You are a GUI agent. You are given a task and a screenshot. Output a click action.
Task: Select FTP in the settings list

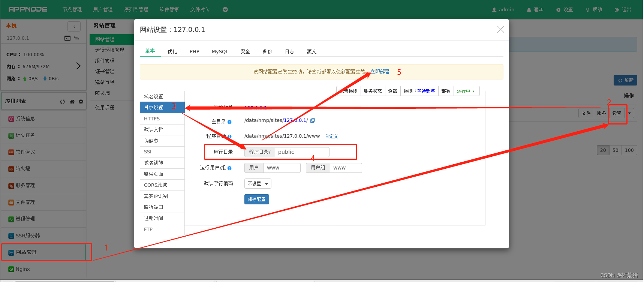click(x=162, y=229)
